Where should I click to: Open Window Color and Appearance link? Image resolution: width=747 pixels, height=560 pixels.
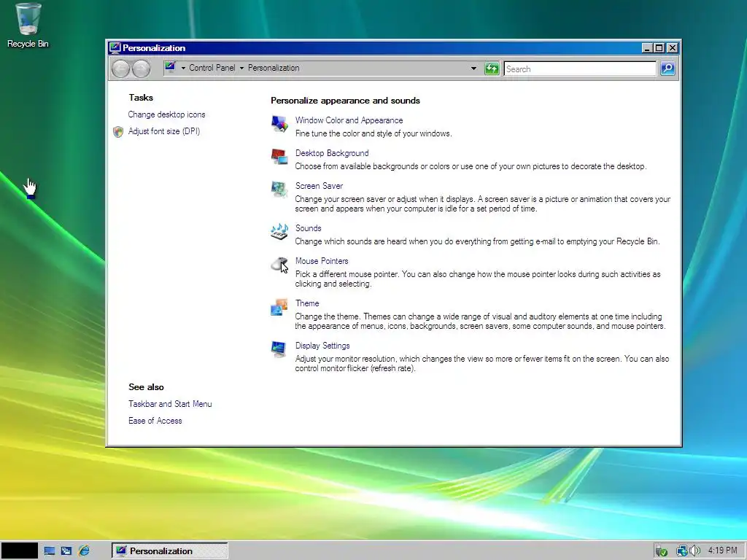click(x=349, y=120)
